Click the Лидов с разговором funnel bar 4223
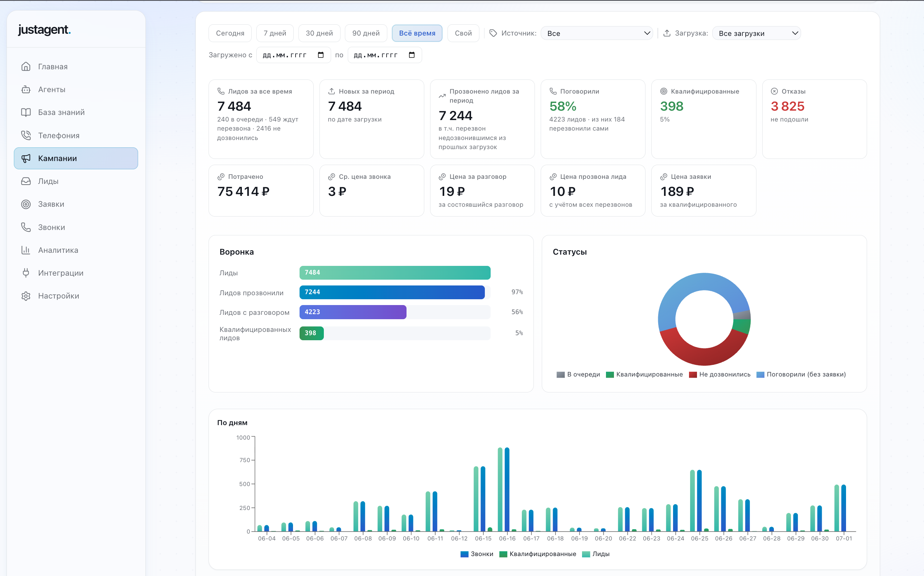The width and height of the screenshot is (924, 576). (x=353, y=312)
